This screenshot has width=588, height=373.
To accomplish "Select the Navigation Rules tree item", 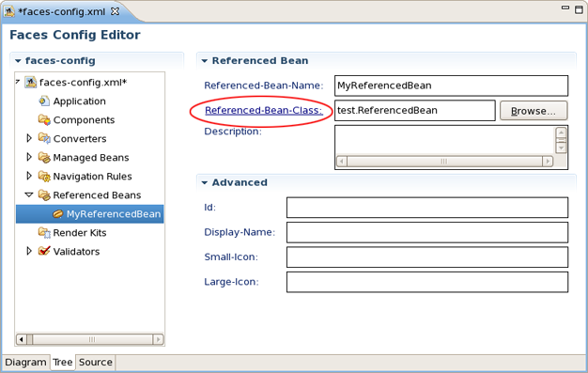I will coord(92,177).
